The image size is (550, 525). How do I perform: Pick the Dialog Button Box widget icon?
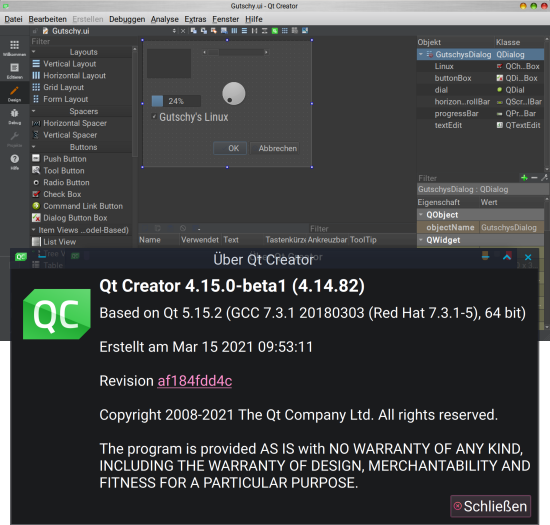click(x=36, y=218)
